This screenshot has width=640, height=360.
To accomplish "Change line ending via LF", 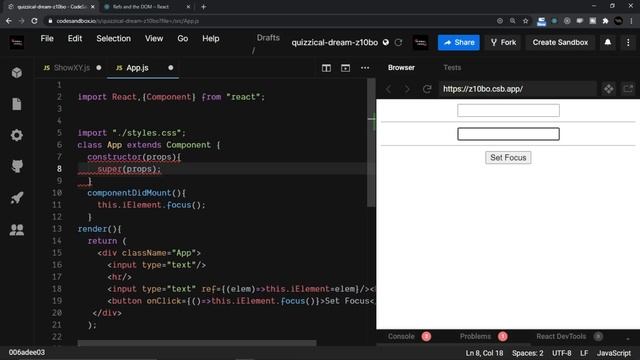I will (584, 353).
